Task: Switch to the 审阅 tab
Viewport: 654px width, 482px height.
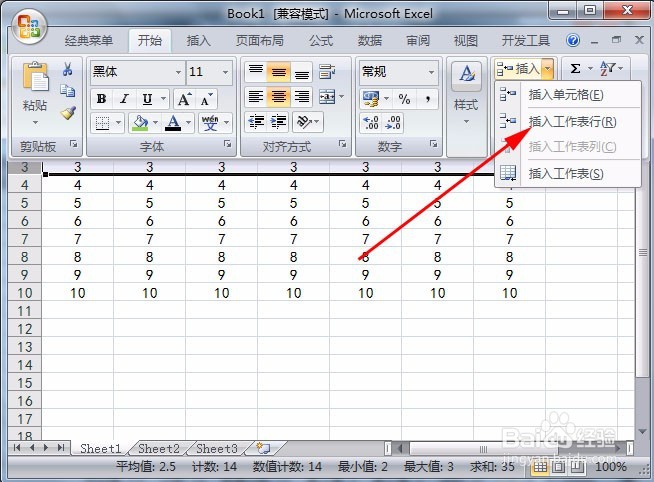Action: tap(418, 40)
